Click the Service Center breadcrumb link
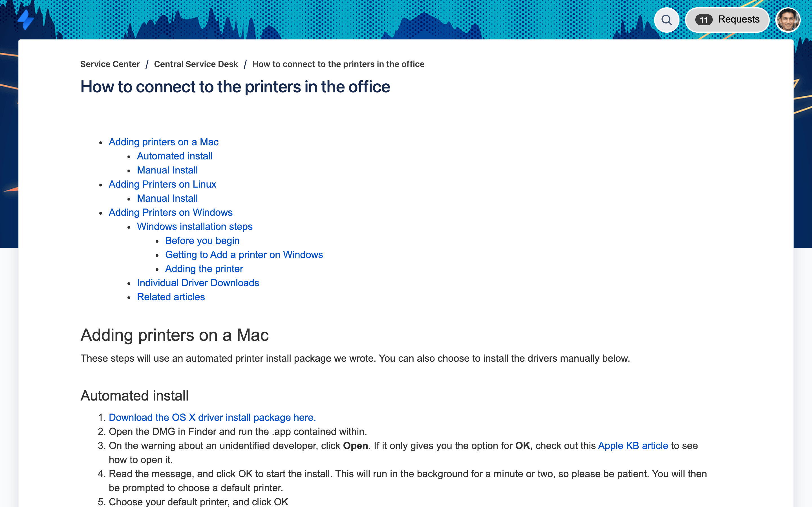The width and height of the screenshot is (812, 507). (110, 64)
